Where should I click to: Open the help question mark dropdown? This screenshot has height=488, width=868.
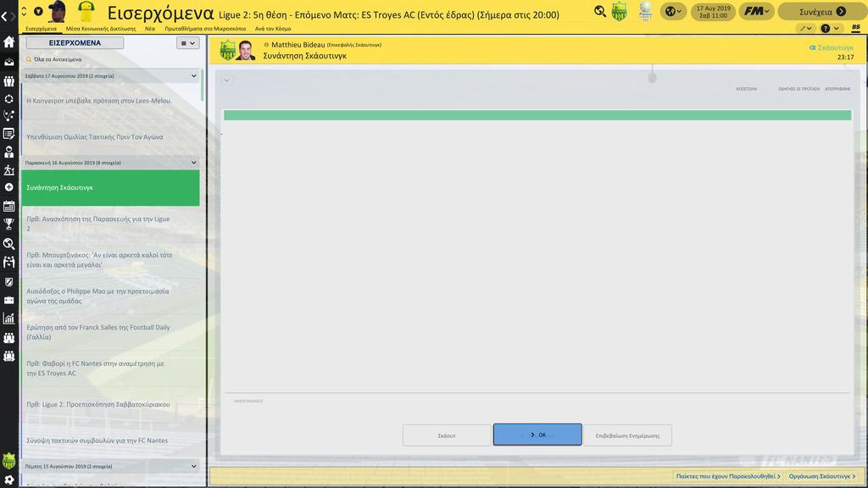tap(830, 28)
